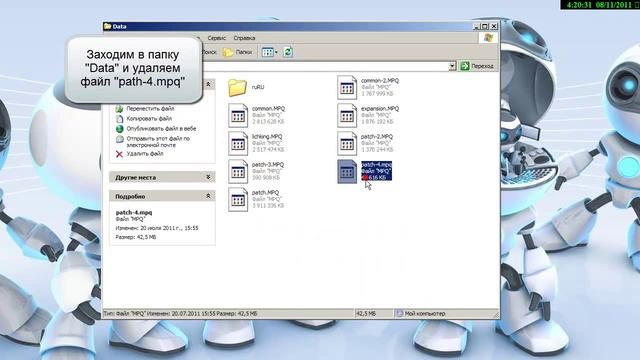Click Копировать файл task link
This screenshot has width=640, height=360.
[x=149, y=119]
